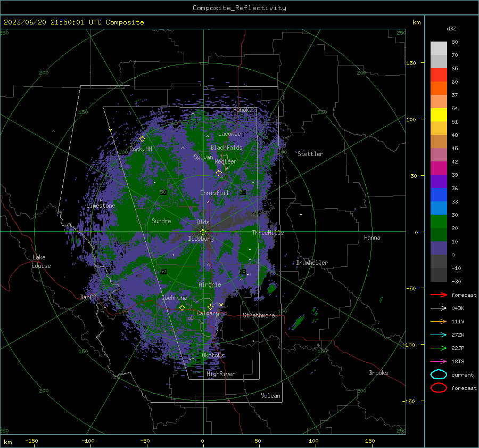Click the 65 dBZ red color swatch
The image size is (479, 448).
(439, 75)
